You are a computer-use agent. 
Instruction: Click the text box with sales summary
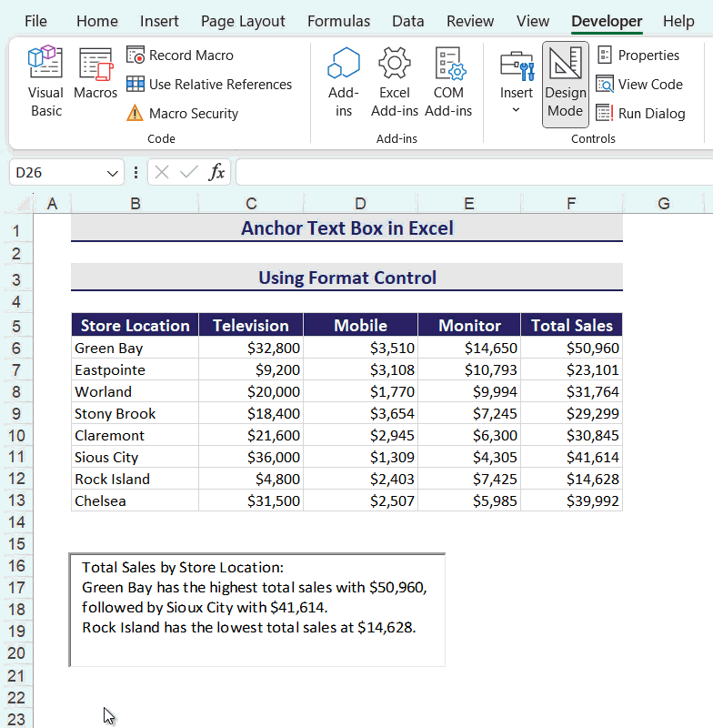[x=257, y=610]
